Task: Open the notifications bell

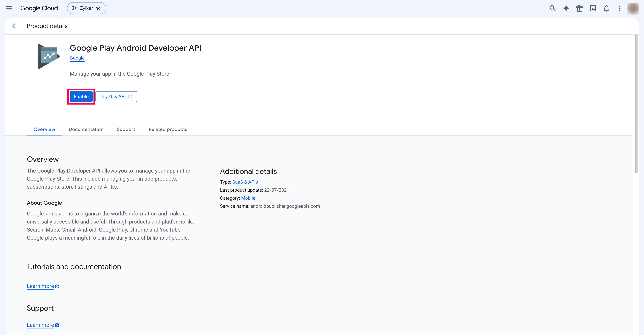Action: point(606,8)
